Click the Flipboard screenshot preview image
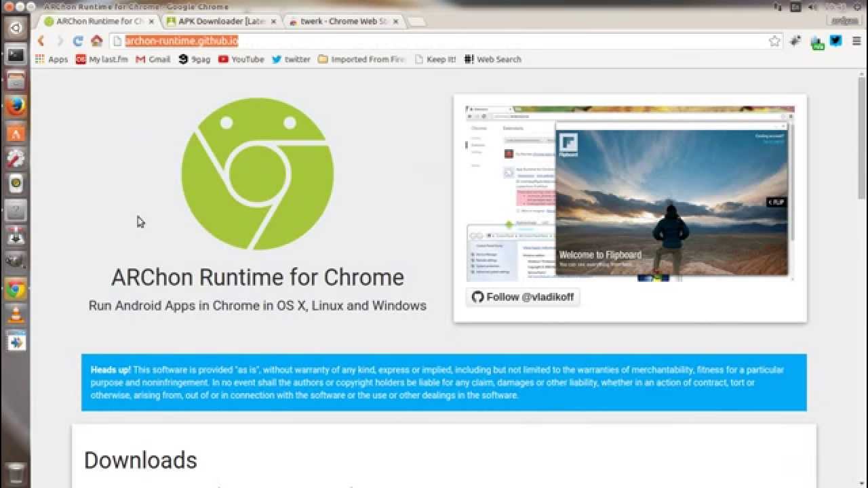This screenshot has width=868, height=488. tap(630, 193)
